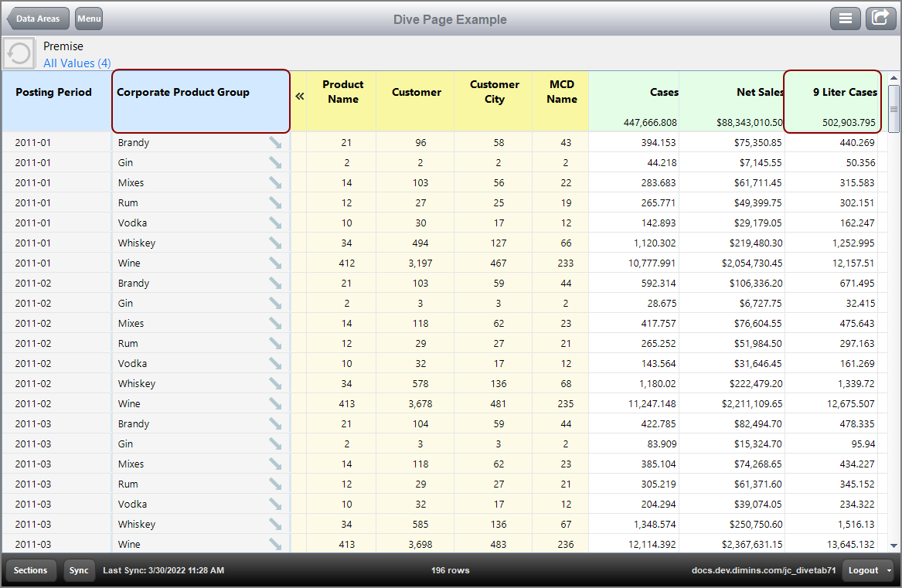This screenshot has height=588, width=902.
Task: Collapse columns with the double chevron
Action: tap(300, 97)
